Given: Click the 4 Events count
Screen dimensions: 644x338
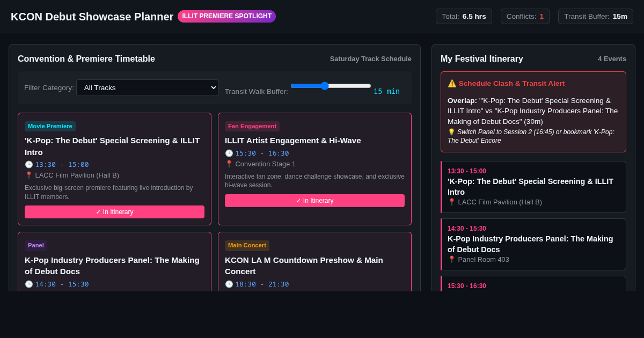Looking at the screenshot, I should tap(612, 59).
